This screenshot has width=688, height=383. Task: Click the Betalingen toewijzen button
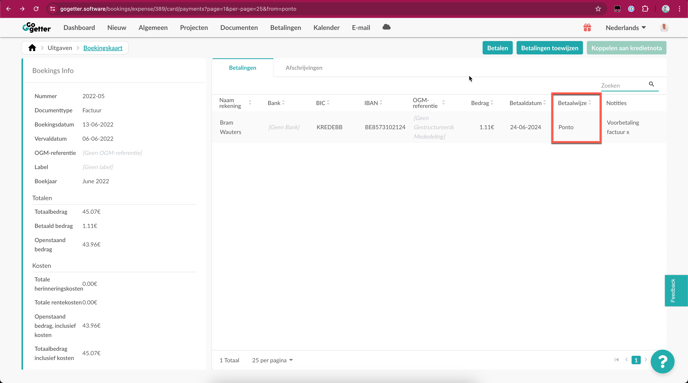coord(549,48)
